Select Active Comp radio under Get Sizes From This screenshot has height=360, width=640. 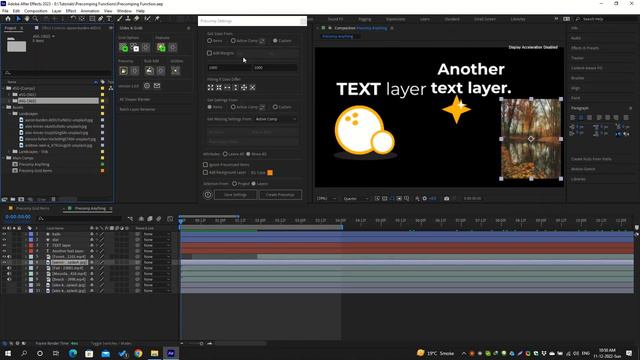[x=233, y=41]
